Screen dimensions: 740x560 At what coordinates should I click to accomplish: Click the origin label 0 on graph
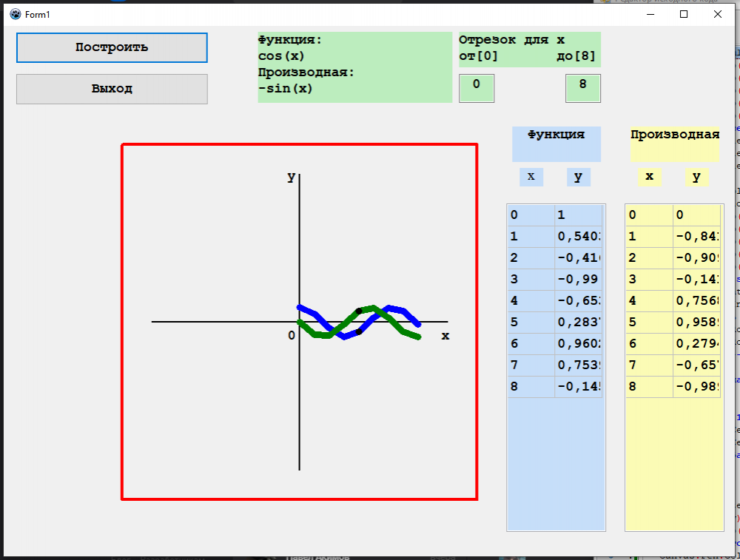point(292,336)
